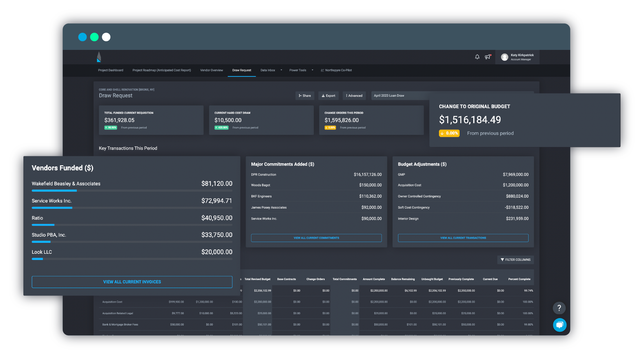Open the Power Tools menu
The image size is (644, 359).
(x=298, y=70)
